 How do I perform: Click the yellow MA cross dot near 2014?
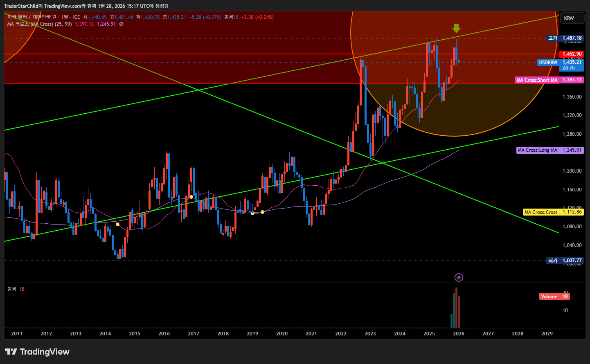coord(118,224)
